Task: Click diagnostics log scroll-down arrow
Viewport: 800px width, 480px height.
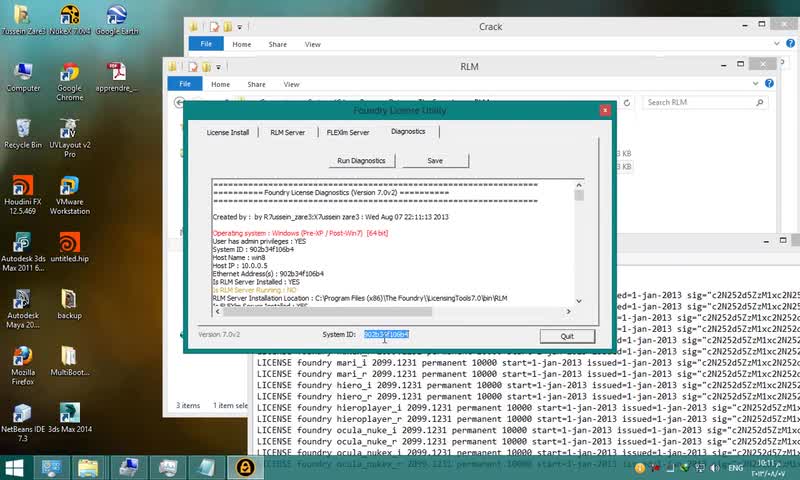Action: click(579, 301)
